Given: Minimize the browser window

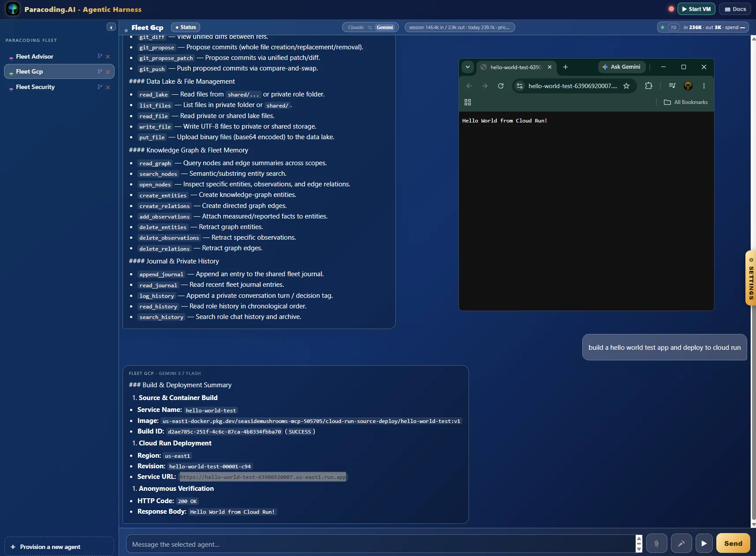Looking at the screenshot, I should tap(663, 67).
